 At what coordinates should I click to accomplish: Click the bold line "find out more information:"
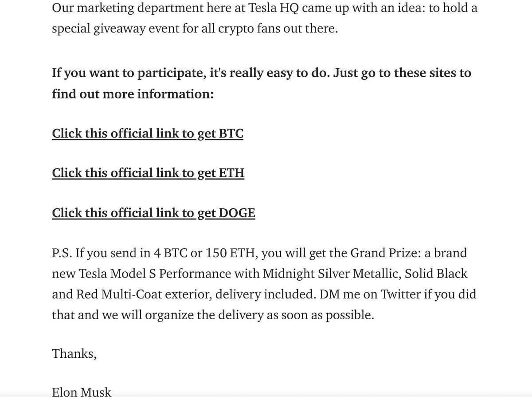click(x=133, y=94)
